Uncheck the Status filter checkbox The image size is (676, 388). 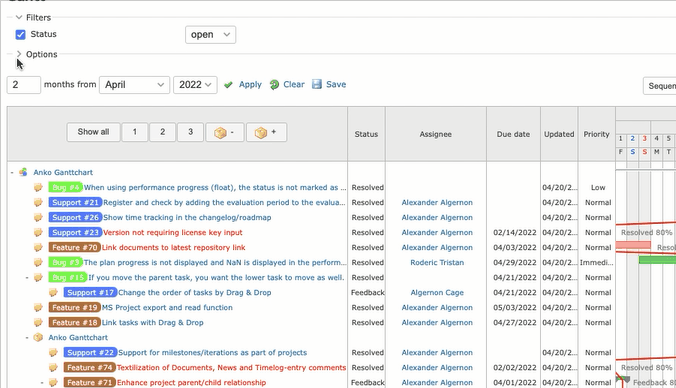click(x=20, y=34)
